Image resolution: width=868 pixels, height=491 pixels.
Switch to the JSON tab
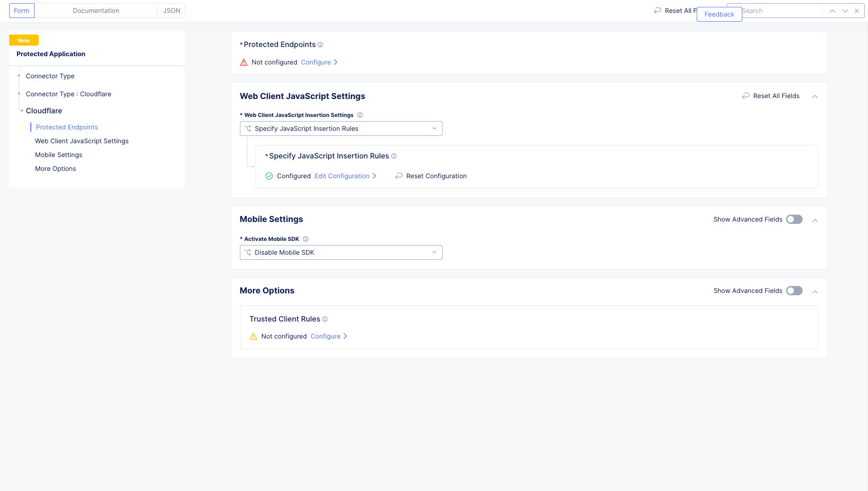171,11
